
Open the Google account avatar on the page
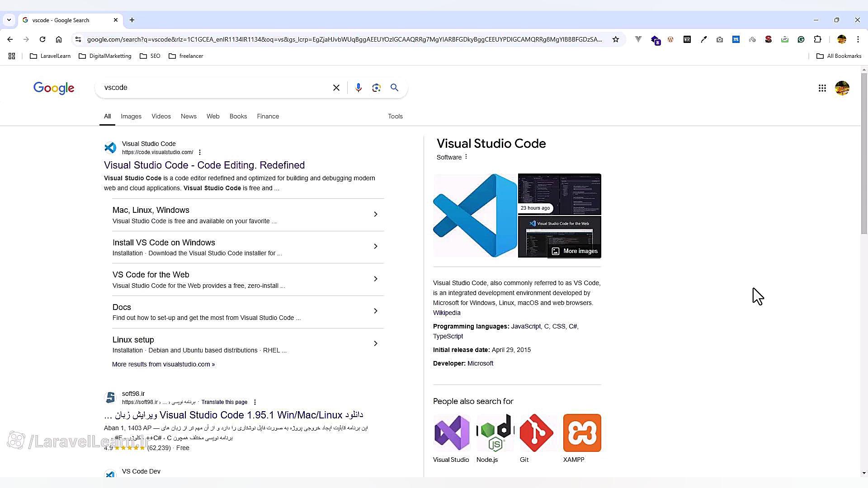(x=842, y=88)
